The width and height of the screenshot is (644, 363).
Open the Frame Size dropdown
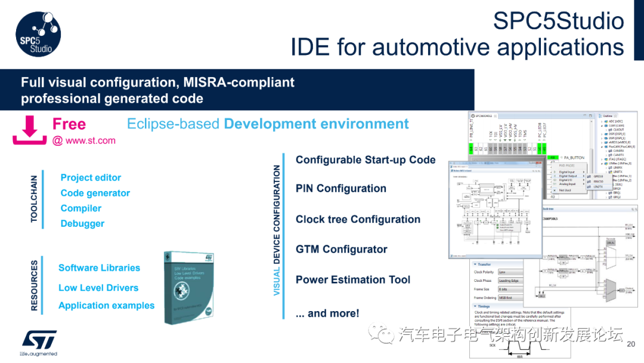click(x=510, y=289)
